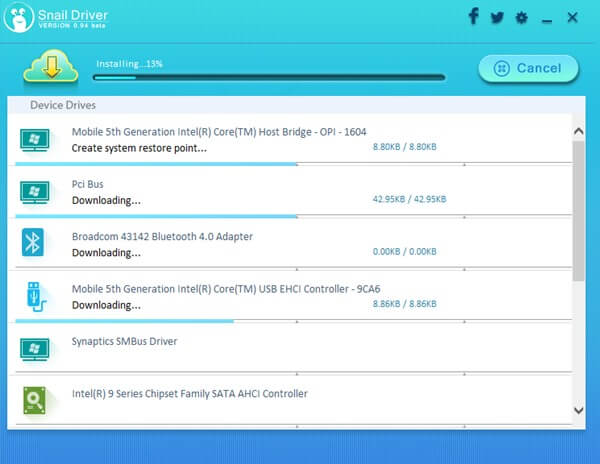The width and height of the screenshot is (600, 464).
Task: Cancel the driver installation
Action: tap(528, 69)
